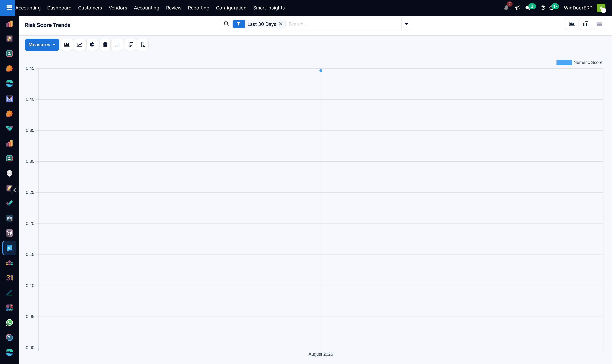
Task: Click the Last 30 Days filter label
Action: 262,24
